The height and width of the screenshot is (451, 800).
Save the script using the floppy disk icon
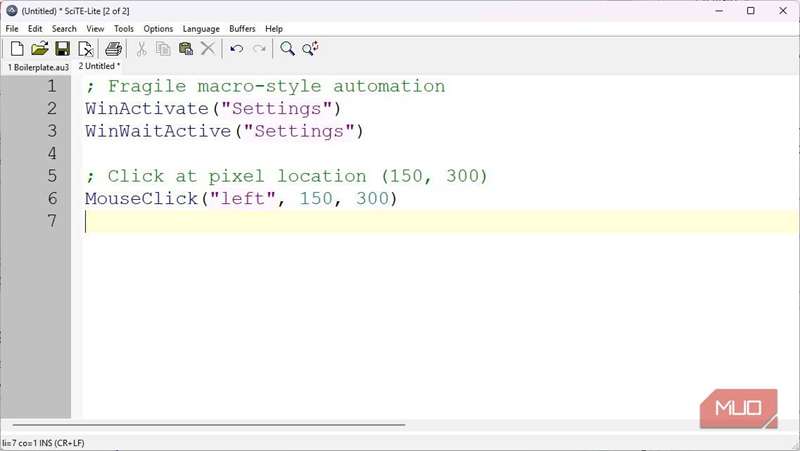point(62,48)
